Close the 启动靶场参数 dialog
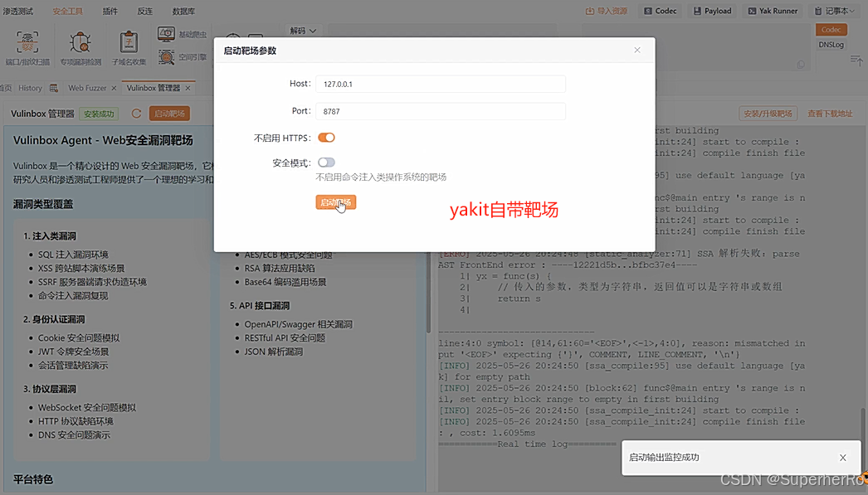Image resolution: width=868 pixels, height=495 pixels. [x=637, y=51]
